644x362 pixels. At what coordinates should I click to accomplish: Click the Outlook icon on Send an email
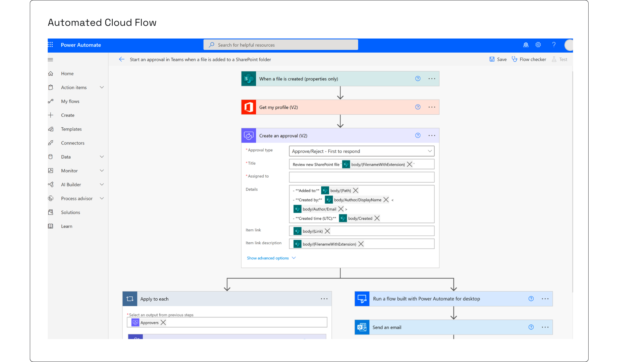362,327
